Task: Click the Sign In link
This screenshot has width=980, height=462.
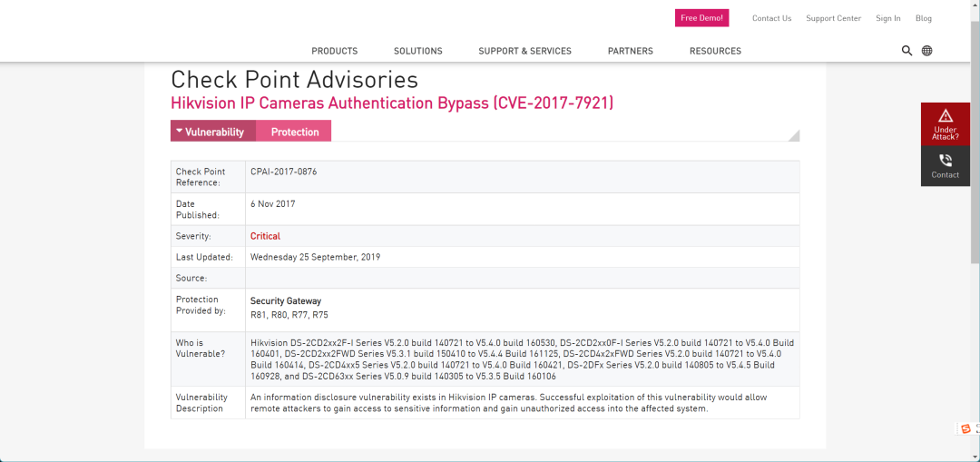Action: [888, 18]
